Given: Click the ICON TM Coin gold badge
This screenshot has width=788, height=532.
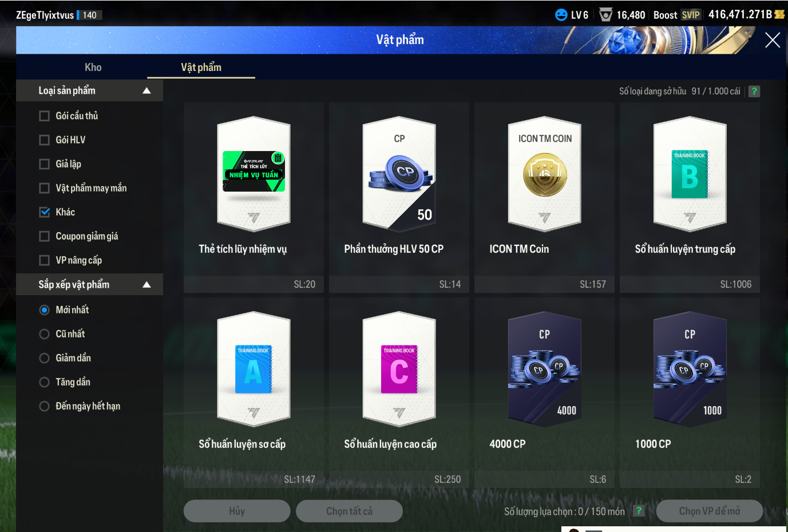Looking at the screenshot, I should click(544, 174).
